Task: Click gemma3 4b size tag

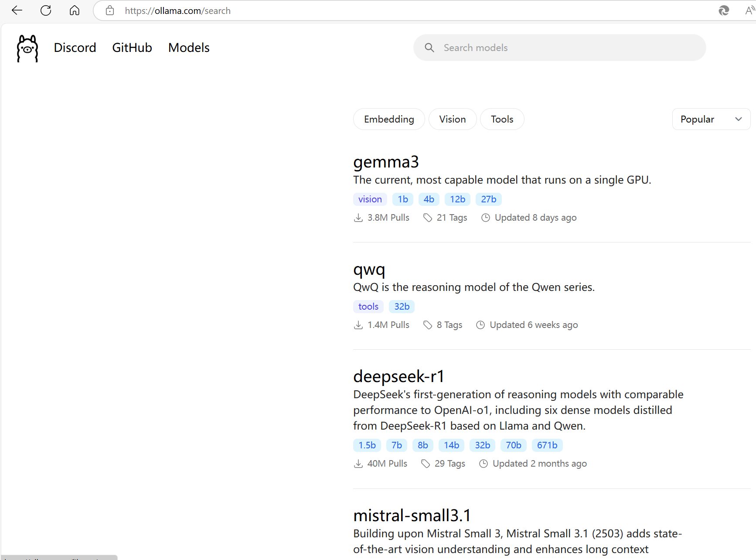Action: [429, 199]
